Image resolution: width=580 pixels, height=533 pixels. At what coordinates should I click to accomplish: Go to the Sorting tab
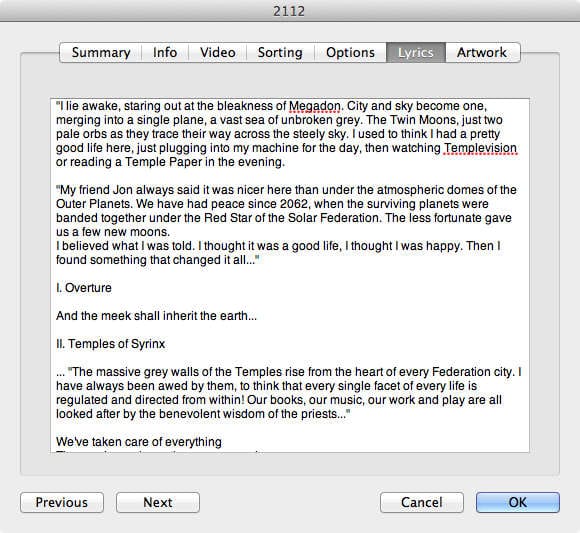pyautogui.click(x=280, y=53)
